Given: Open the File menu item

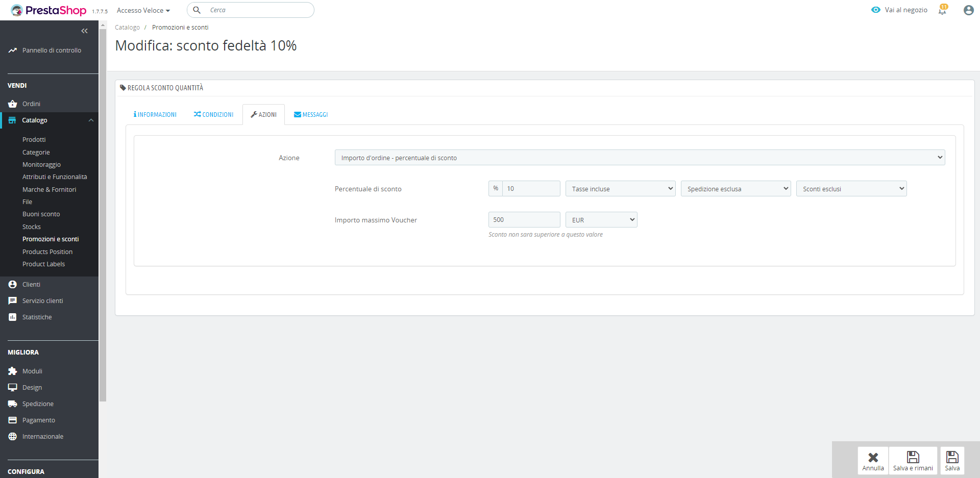Looking at the screenshot, I should click(x=27, y=202).
